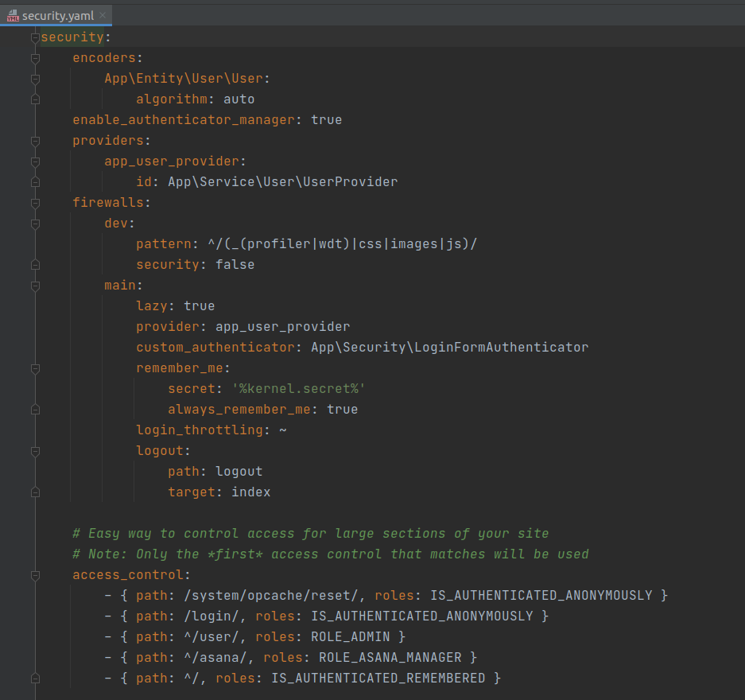Screen dimensions: 745x700
Task: Click '/login/' path value
Action: (x=211, y=616)
